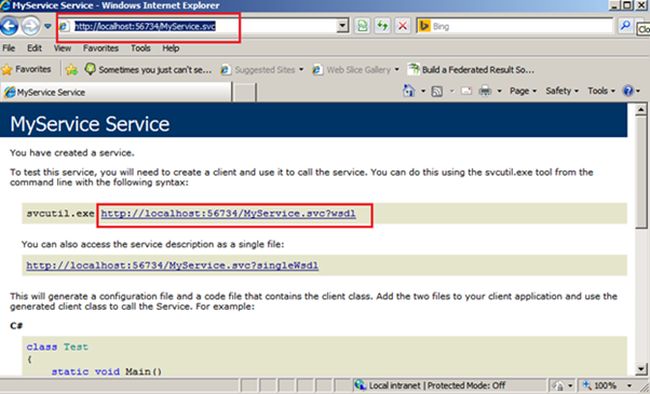Open the Edit menu

point(34,48)
